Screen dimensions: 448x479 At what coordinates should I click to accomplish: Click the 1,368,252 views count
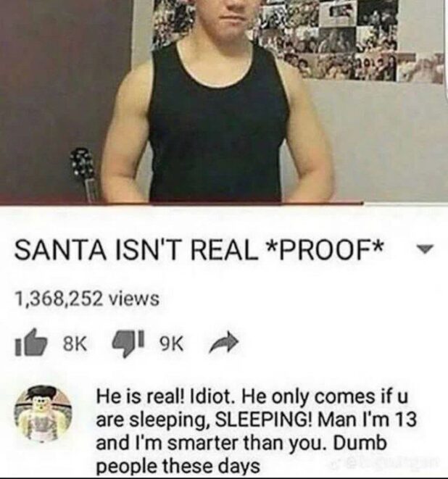click(88, 299)
